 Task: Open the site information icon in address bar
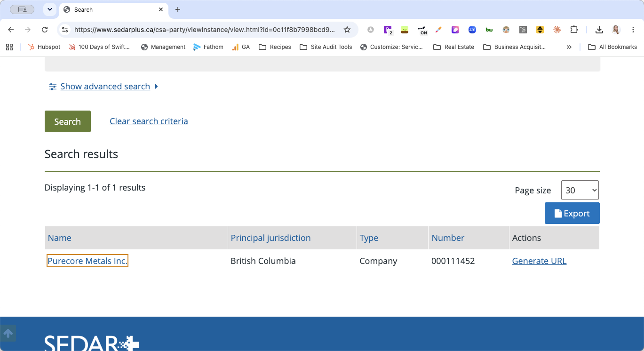pyautogui.click(x=65, y=30)
